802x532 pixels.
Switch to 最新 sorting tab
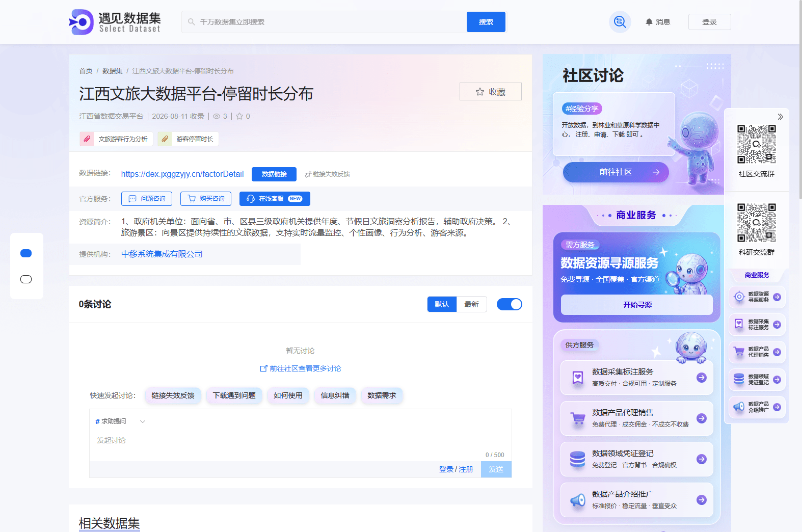(x=471, y=304)
